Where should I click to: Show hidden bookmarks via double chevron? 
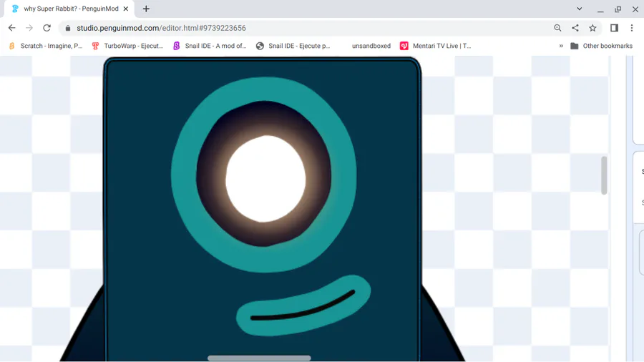(x=561, y=46)
